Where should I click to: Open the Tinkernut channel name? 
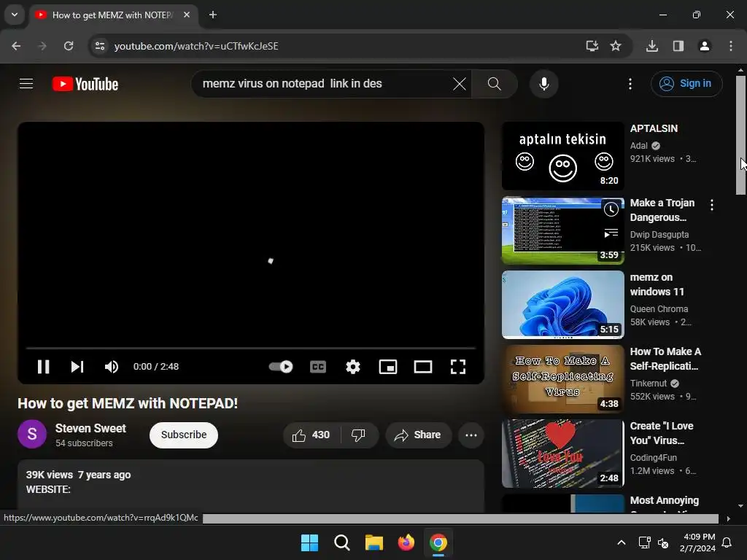coord(649,384)
